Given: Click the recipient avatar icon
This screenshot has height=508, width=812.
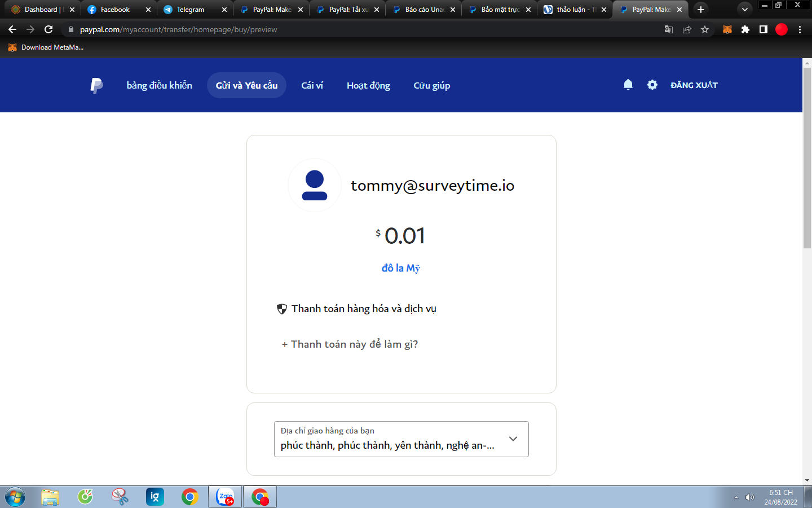Looking at the screenshot, I should pos(315,185).
